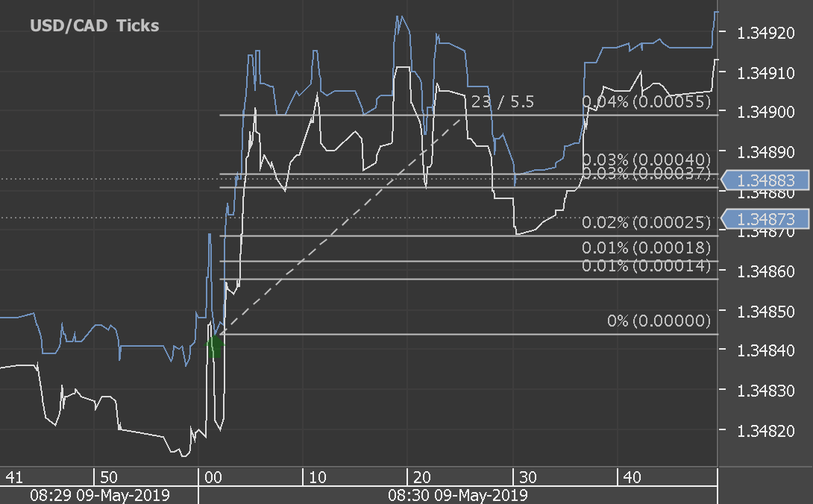Click the 50 seconds time axis tick
Image resolution: width=813 pixels, height=504 pixels.
109,477
